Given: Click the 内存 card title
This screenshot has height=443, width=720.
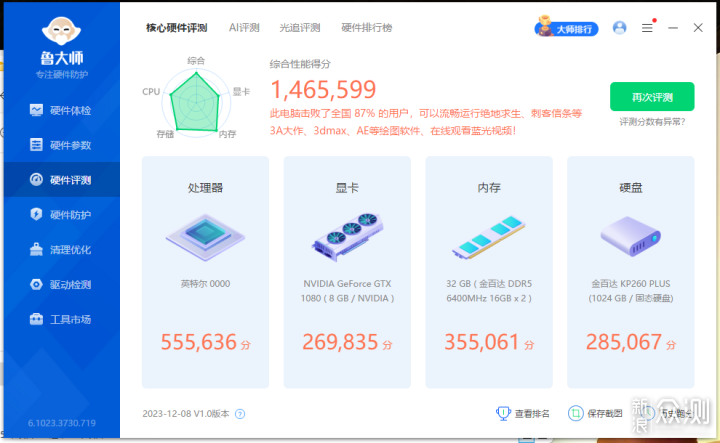Looking at the screenshot, I should tap(489, 188).
